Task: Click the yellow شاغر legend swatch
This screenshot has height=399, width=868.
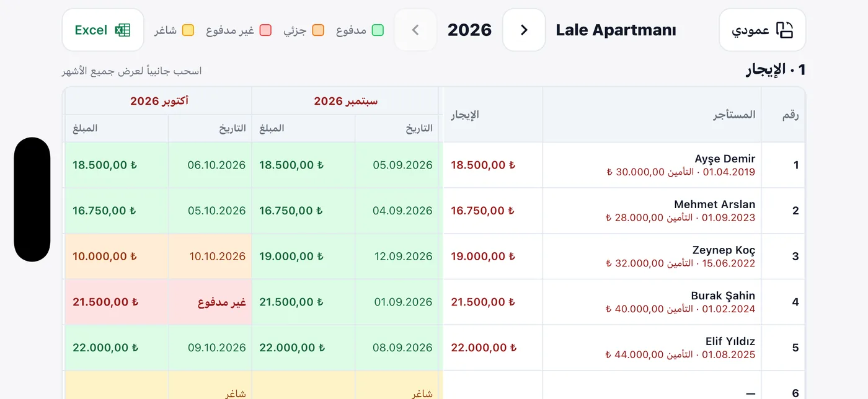Action: [188, 30]
